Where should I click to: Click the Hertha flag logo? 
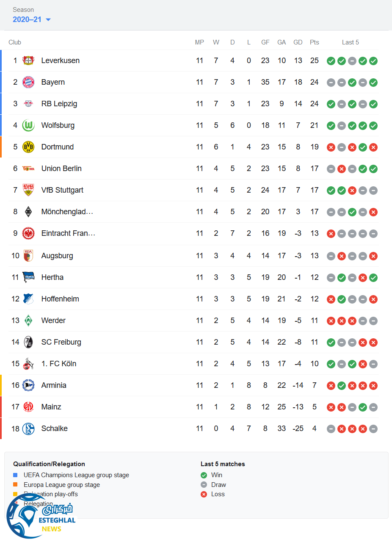tap(28, 277)
